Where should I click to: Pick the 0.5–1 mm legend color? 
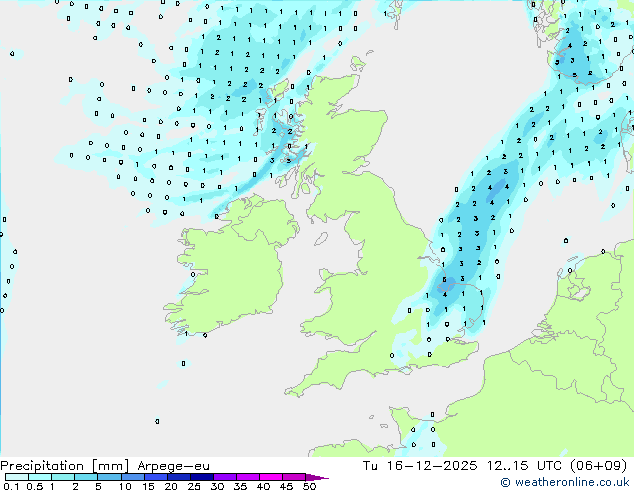[40, 477]
